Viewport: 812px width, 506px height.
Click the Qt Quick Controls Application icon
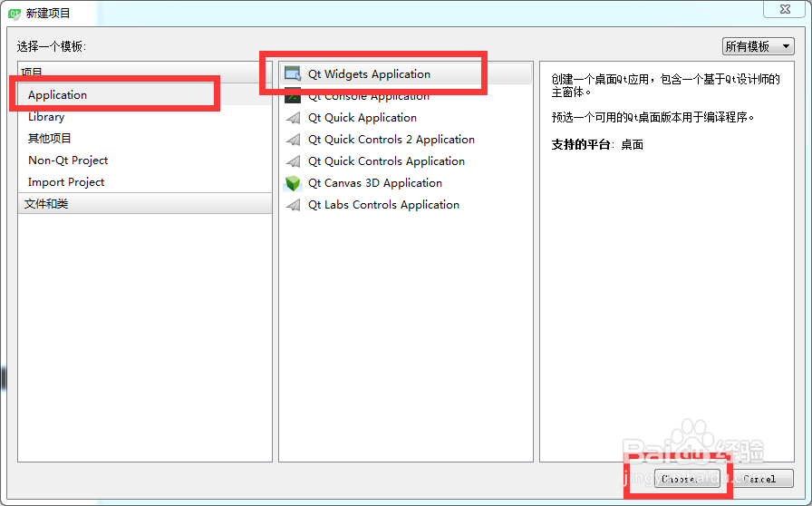pyautogui.click(x=293, y=161)
